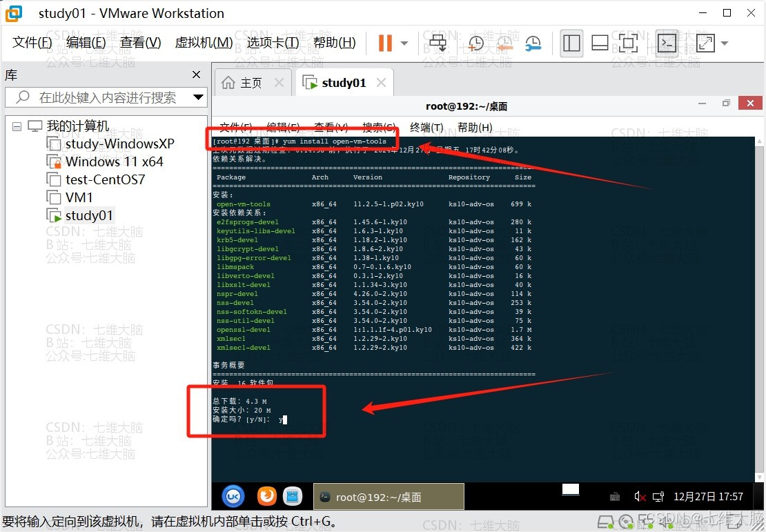Close the study01 tab
Viewport: 766px width, 532px height.
(x=382, y=83)
